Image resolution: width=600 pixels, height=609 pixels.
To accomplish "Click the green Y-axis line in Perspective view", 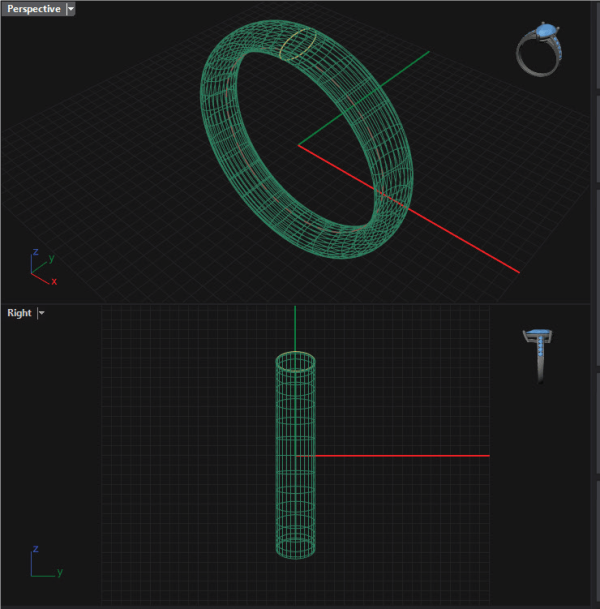I will pyautogui.click(x=400, y=69).
